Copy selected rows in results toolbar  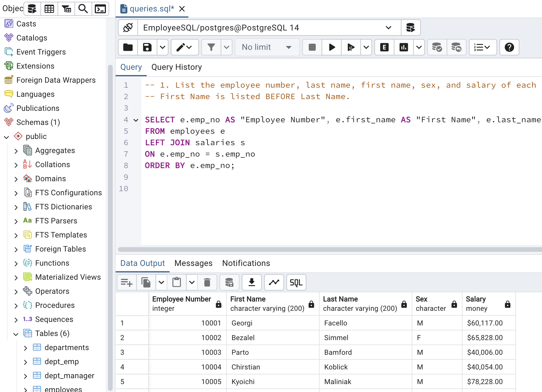pos(146,283)
